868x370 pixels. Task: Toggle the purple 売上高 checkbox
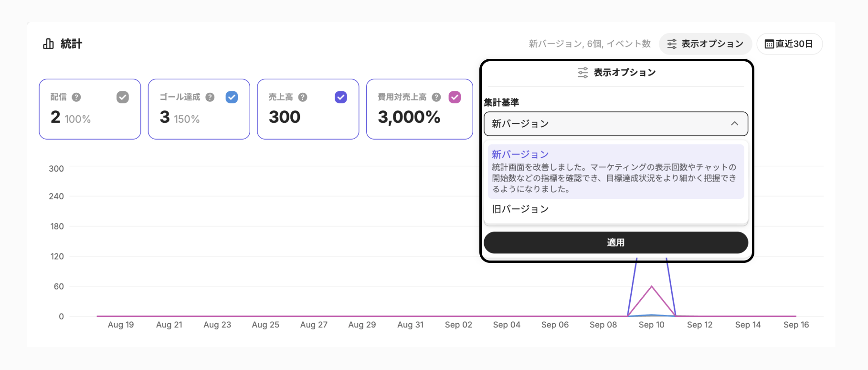341,97
